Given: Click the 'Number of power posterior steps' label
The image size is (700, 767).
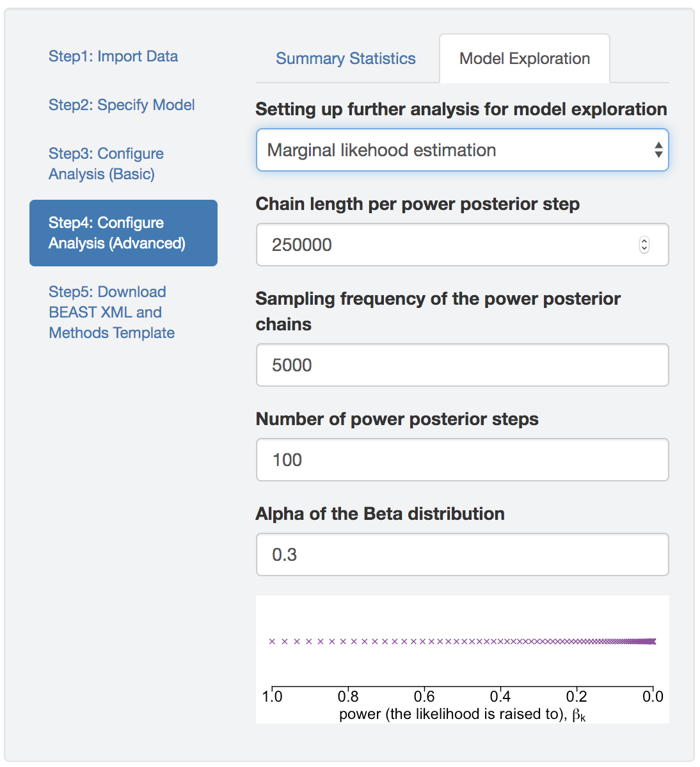Looking at the screenshot, I should pos(397,419).
